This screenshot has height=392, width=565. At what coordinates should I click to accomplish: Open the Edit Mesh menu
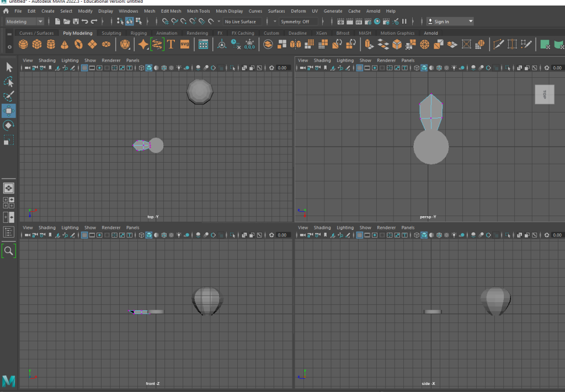[x=171, y=11]
